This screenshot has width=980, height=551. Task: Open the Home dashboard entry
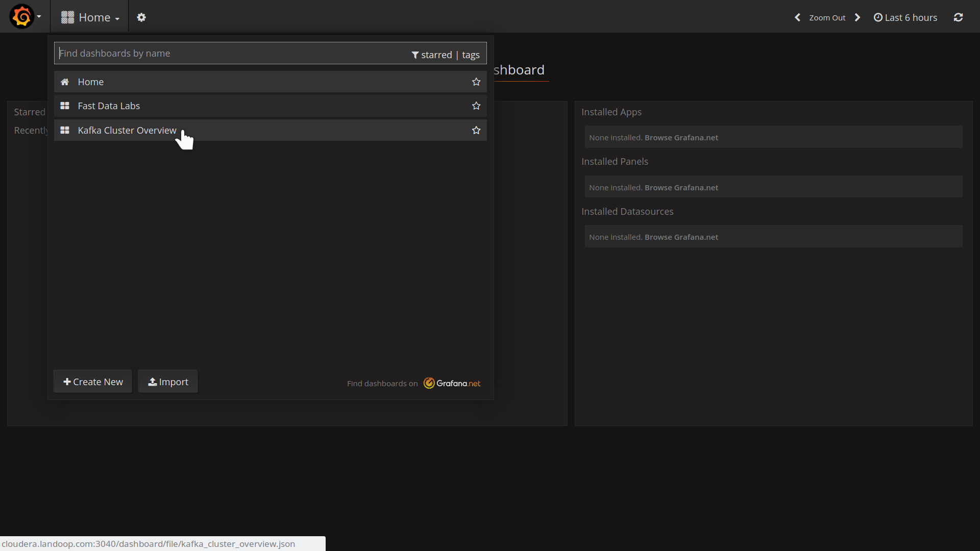coord(271,82)
